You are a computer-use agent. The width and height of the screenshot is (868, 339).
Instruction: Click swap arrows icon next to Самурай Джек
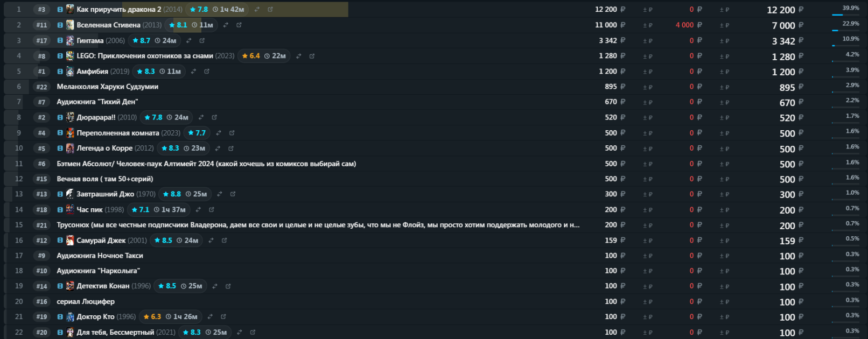pos(211,241)
